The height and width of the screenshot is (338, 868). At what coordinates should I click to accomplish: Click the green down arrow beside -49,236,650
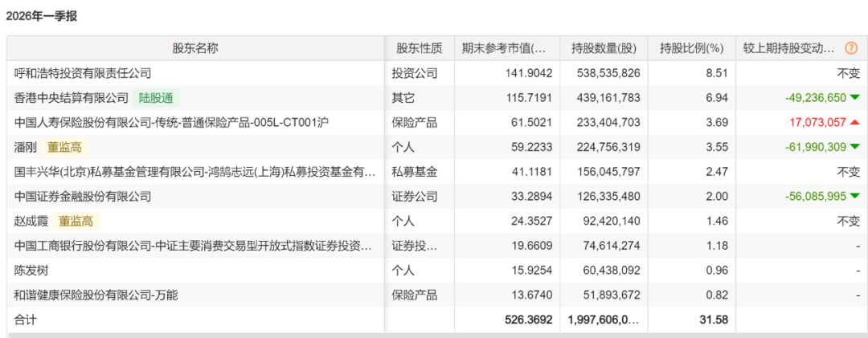tap(854, 98)
